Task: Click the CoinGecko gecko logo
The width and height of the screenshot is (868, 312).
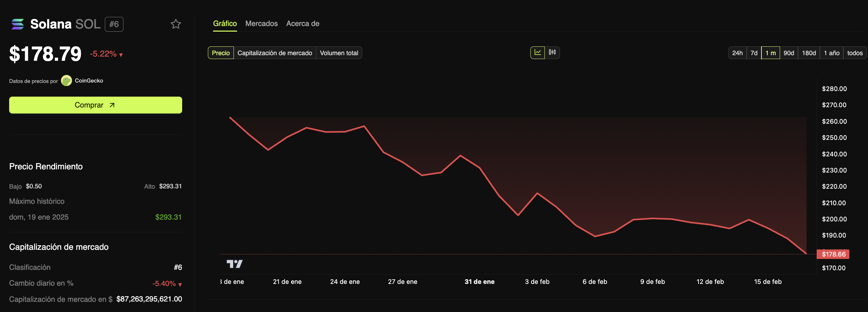Action: (66, 80)
